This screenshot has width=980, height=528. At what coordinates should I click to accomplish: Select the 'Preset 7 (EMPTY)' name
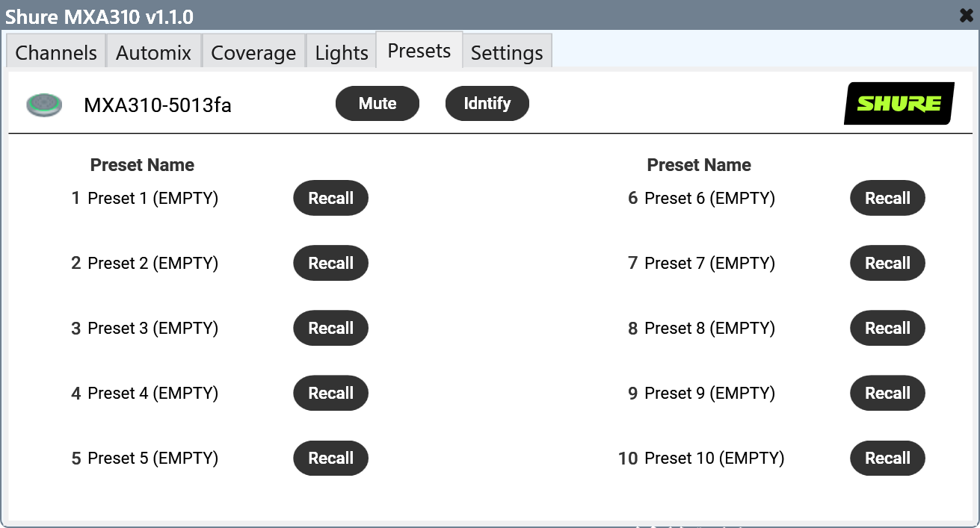point(710,263)
